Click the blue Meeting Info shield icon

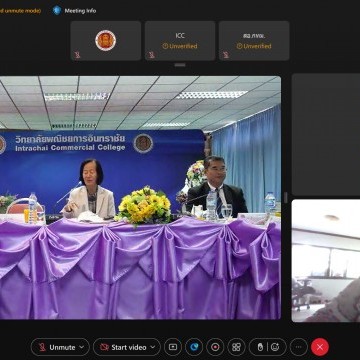[x=57, y=10]
